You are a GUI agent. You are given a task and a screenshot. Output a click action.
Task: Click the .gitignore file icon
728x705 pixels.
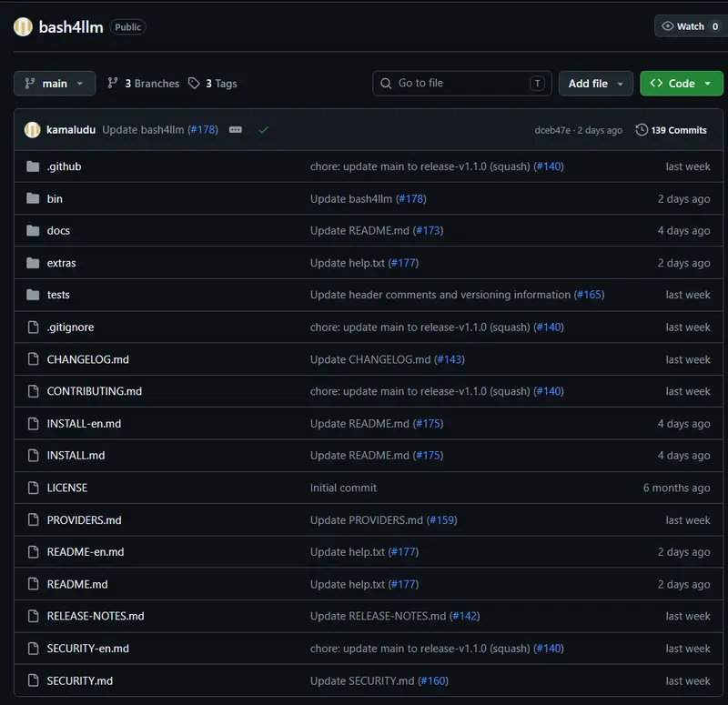coord(33,327)
